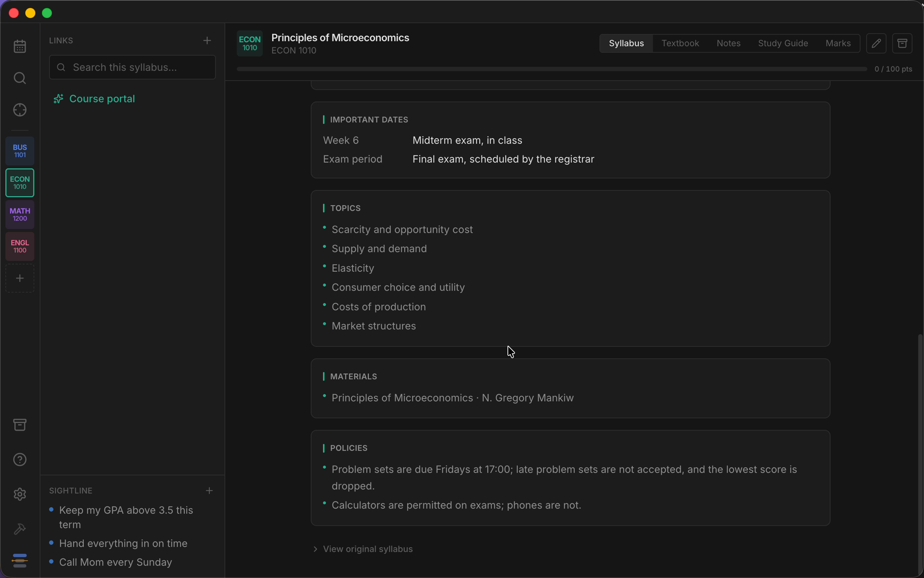Click 'Hand everything in on time' goal

123,543
